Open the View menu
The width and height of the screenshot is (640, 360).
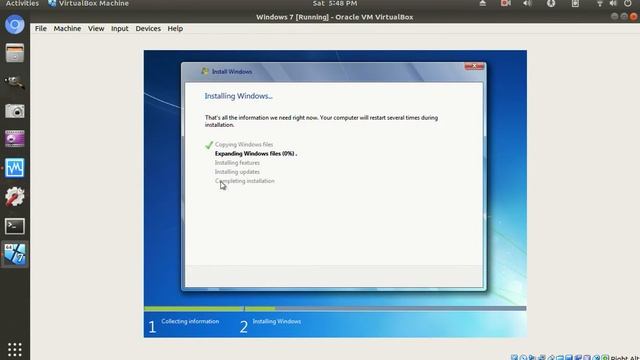(96, 29)
